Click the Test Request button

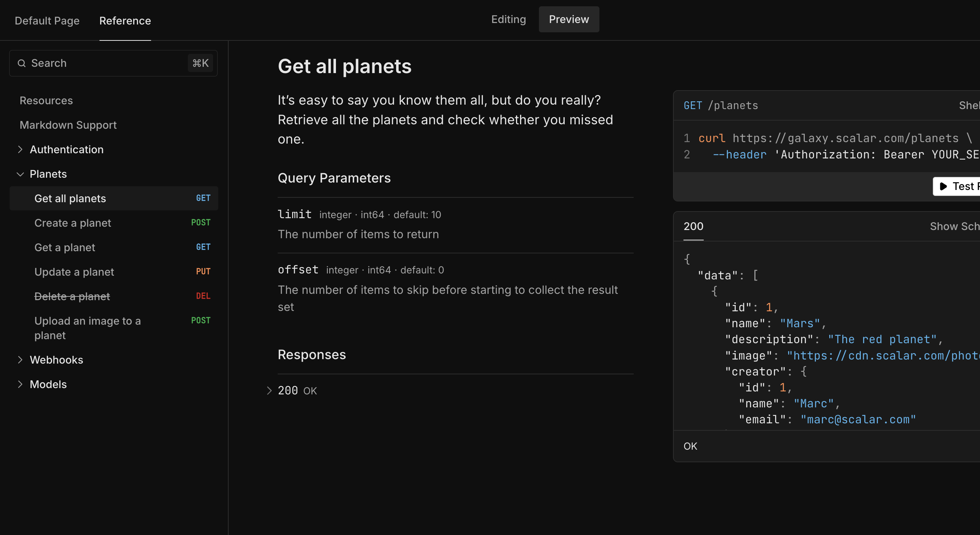(957, 186)
